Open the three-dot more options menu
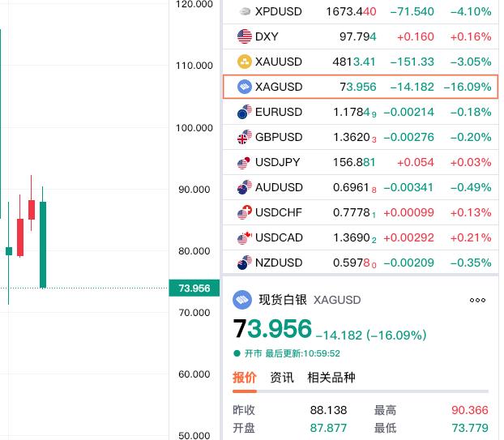Image resolution: width=504 pixels, height=440 pixels. pyautogui.click(x=477, y=300)
